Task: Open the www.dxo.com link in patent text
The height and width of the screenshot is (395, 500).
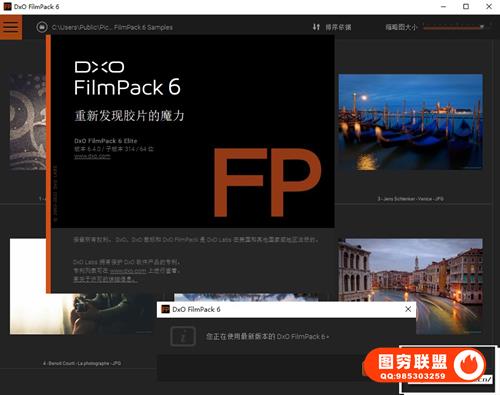Action: (128, 271)
